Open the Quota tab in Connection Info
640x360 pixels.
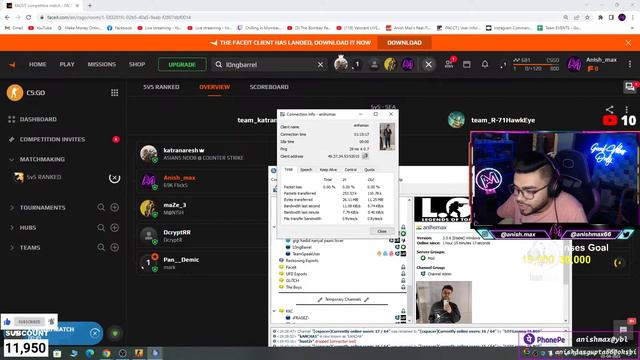pos(369,170)
